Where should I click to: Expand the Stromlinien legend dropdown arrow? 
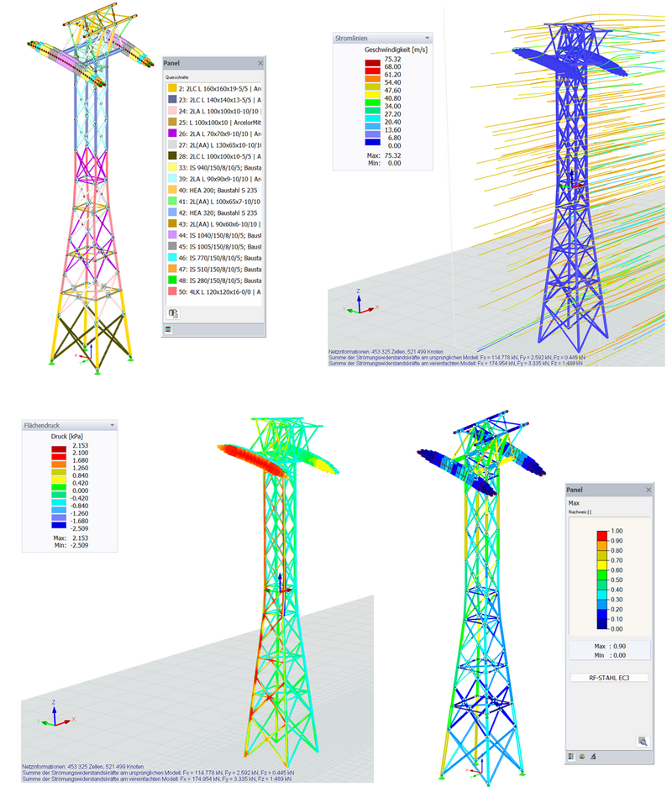pyautogui.click(x=428, y=39)
